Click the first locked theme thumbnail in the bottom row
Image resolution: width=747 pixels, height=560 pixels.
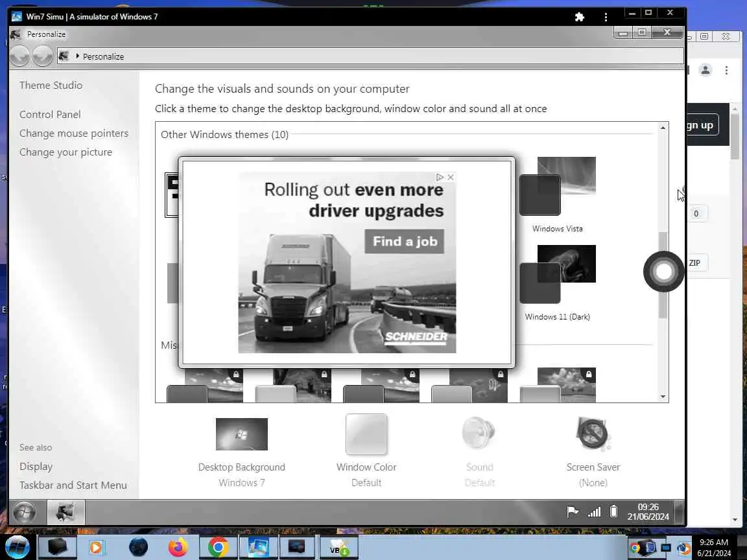click(205, 385)
